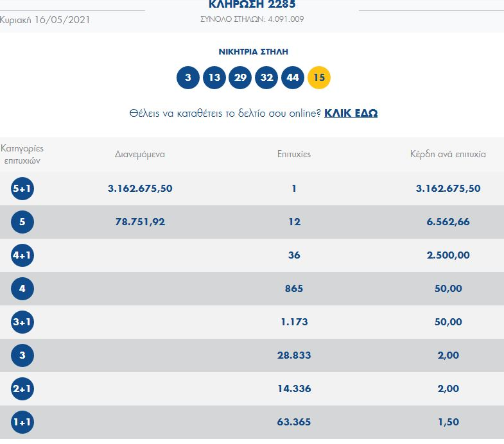The width and height of the screenshot is (504, 444).
Task: Click the winning number 3 ball
Action: click(x=187, y=78)
